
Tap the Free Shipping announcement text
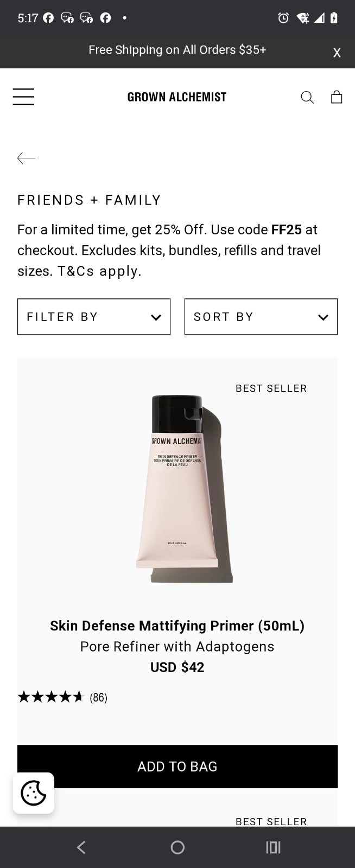tap(177, 50)
